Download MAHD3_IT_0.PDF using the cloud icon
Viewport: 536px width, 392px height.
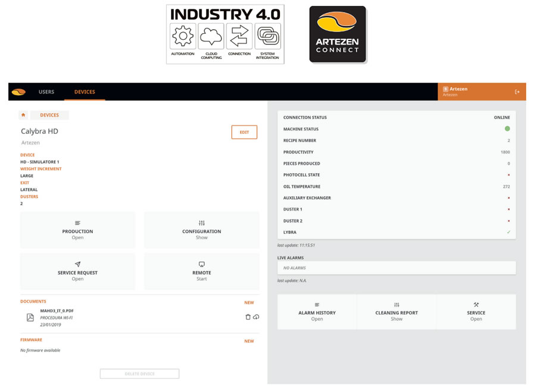tap(256, 317)
